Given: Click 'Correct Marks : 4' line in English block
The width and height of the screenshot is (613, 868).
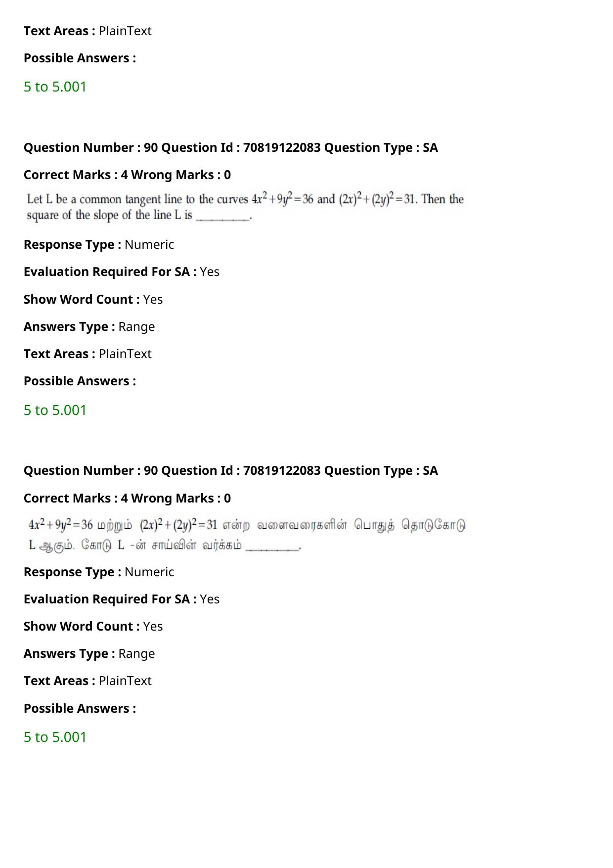Looking at the screenshot, I should tap(127, 175).
